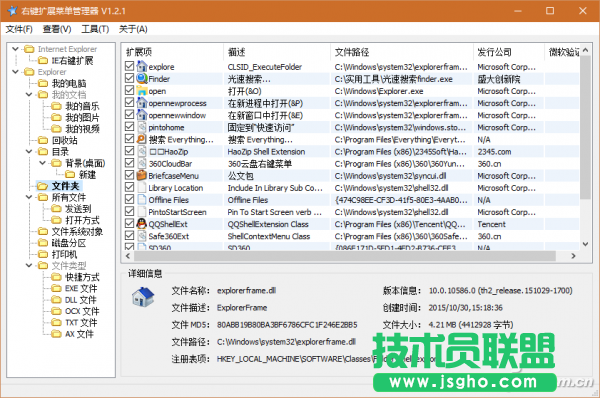This screenshot has height=398, width=600.
Task: Collapse the 目录 tree node
Action: coord(29,152)
